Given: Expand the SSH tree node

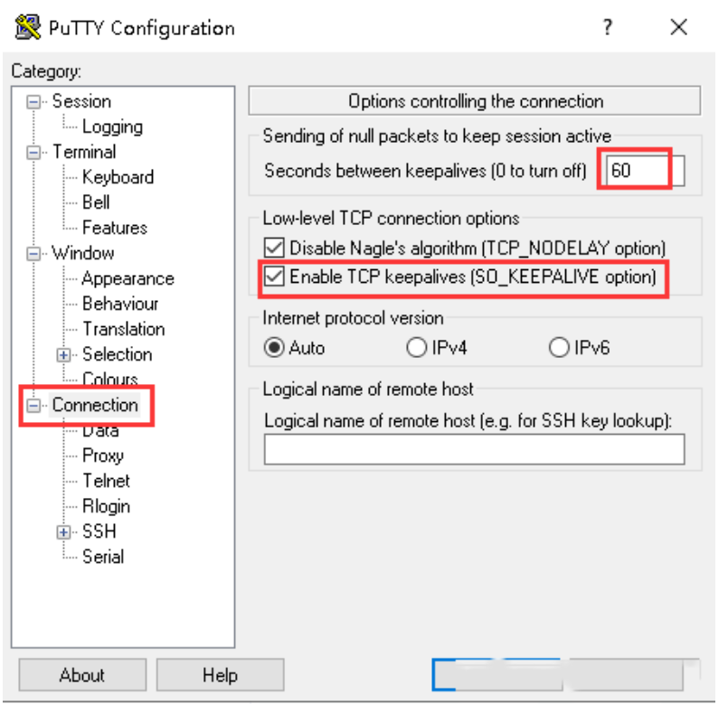Looking at the screenshot, I should click(64, 532).
